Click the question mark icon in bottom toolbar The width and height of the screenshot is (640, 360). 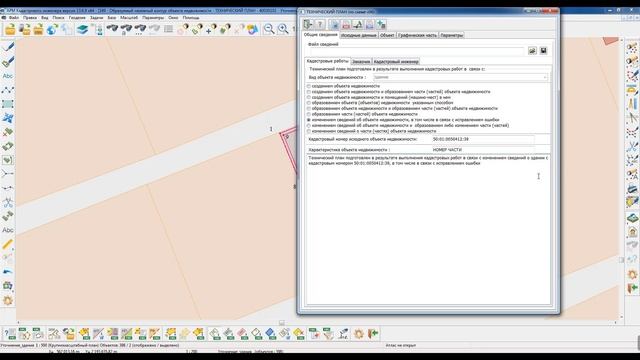click(10, 334)
